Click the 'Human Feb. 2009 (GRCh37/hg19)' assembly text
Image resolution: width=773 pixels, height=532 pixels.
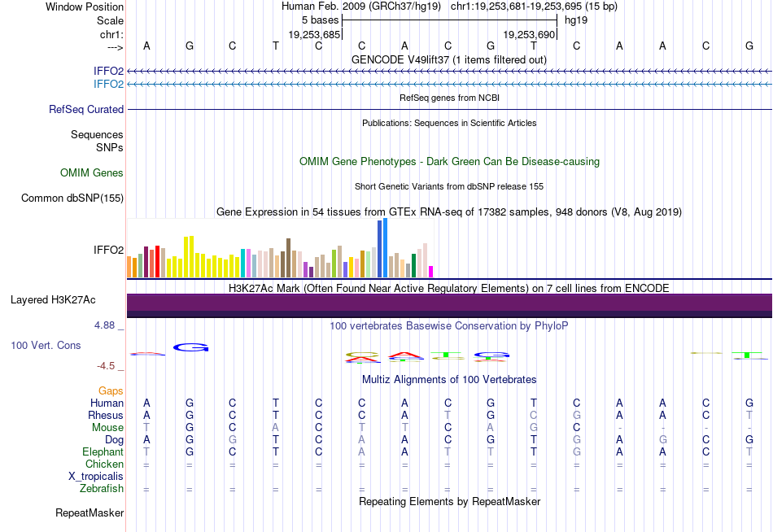click(361, 7)
